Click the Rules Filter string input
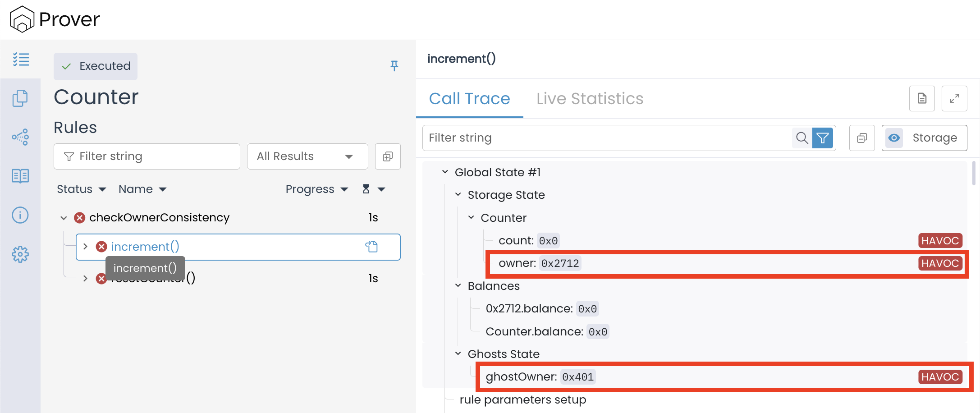Image resolution: width=980 pixels, height=413 pixels. [147, 156]
